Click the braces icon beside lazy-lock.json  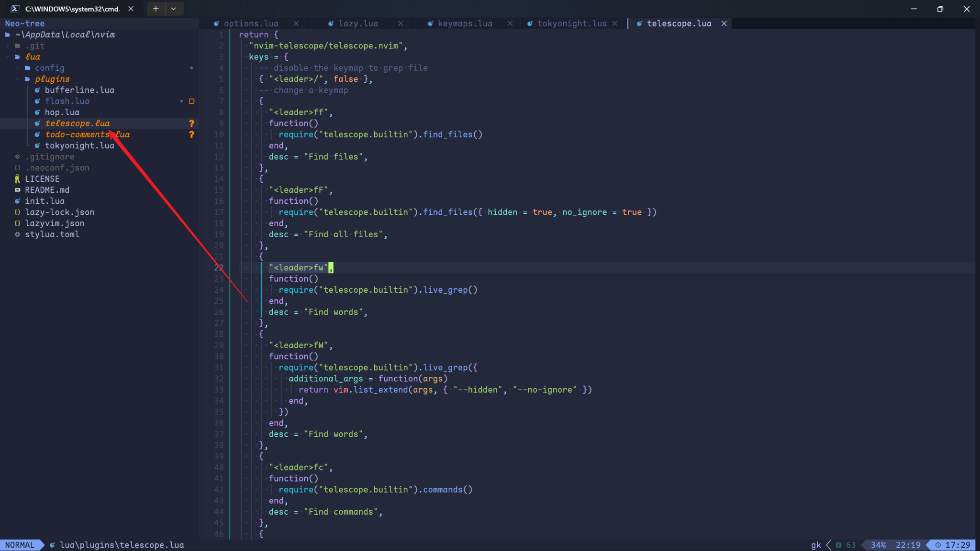pyautogui.click(x=17, y=212)
